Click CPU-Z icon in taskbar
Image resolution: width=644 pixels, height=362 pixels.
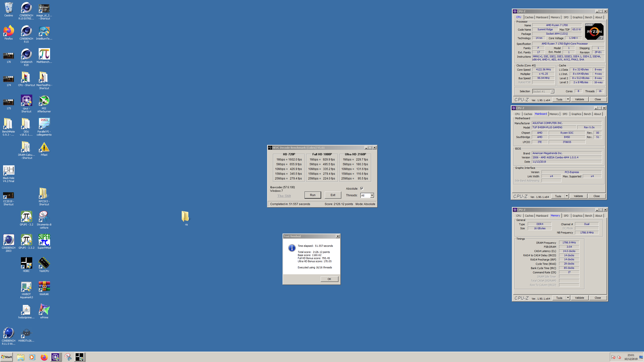click(56, 357)
